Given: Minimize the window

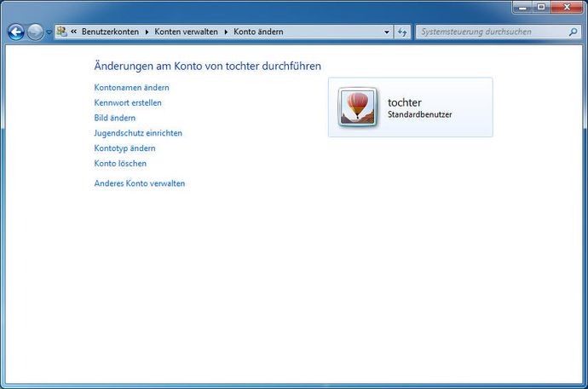Looking at the screenshot, I should click(522, 7).
